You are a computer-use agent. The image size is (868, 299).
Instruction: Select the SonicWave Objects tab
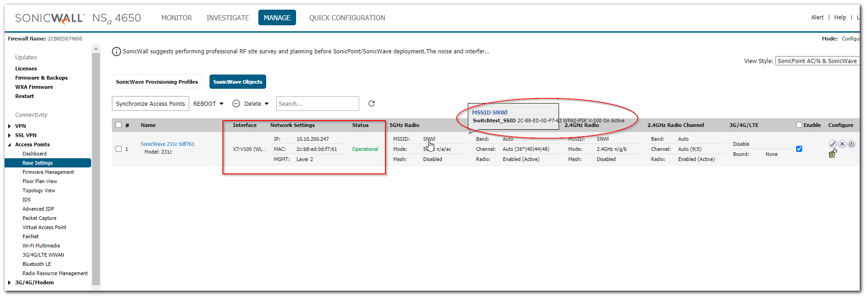click(238, 82)
